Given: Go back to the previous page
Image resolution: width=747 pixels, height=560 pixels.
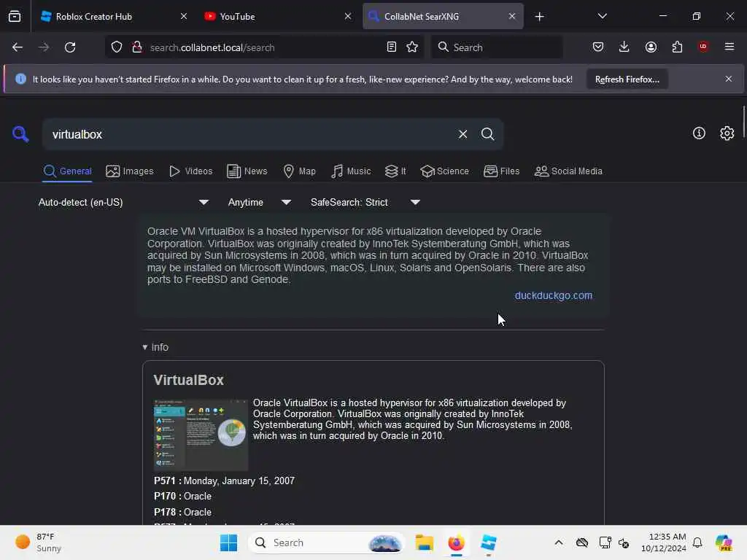Looking at the screenshot, I should click(x=18, y=47).
